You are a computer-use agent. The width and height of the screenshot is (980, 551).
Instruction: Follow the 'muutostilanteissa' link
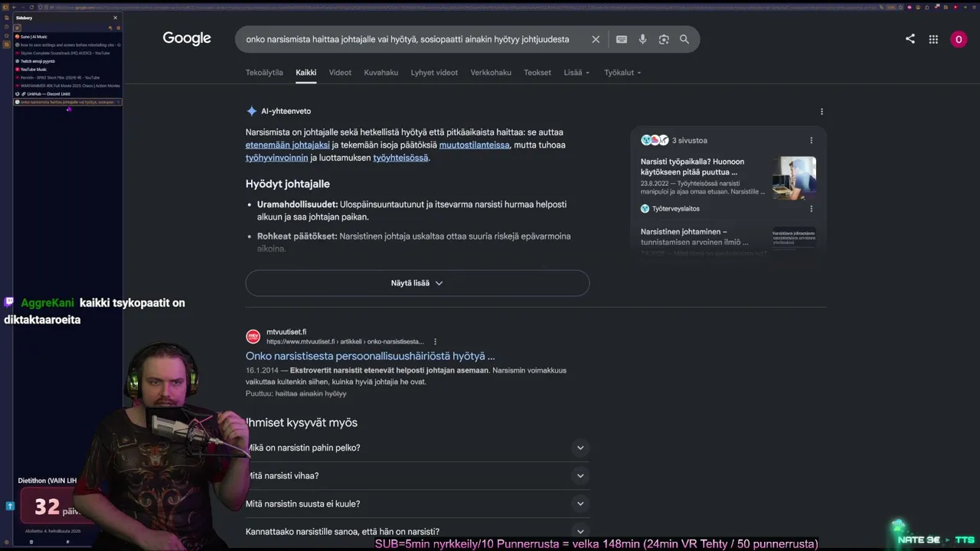[x=474, y=145]
